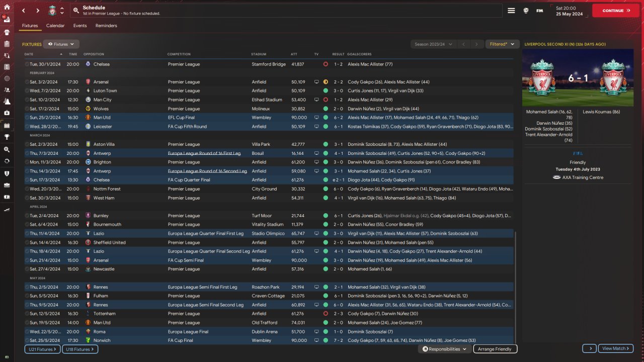Image resolution: width=644 pixels, height=362 pixels.
Task: Sort fixtures by the Opposition column
Action: (94, 54)
